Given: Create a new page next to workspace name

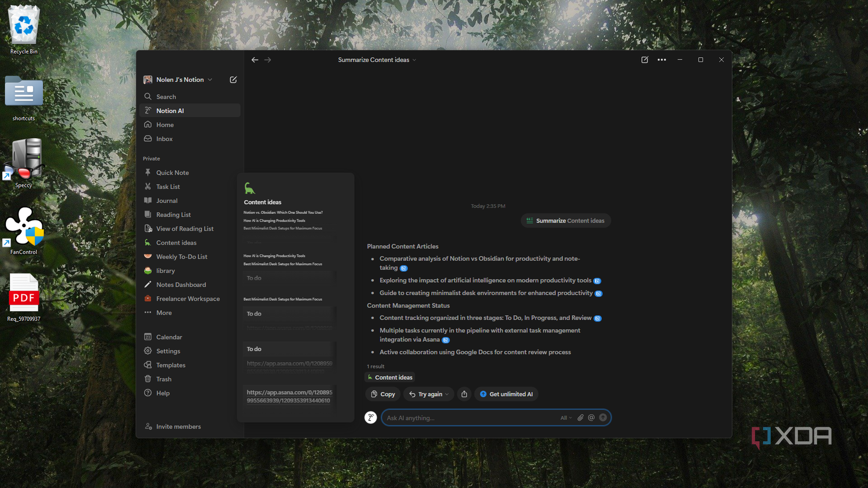Looking at the screenshot, I should [x=233, y=80].
